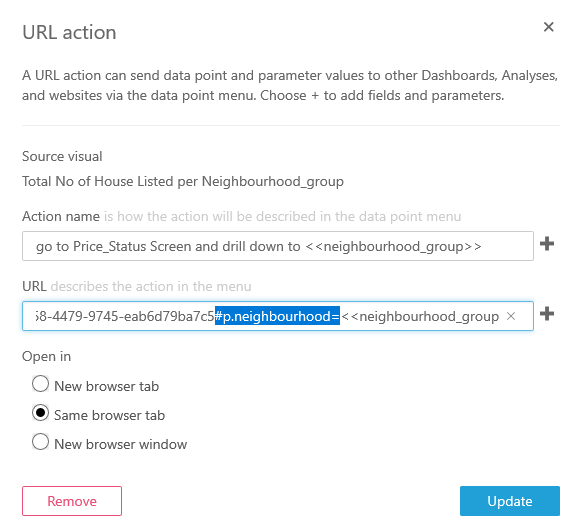Click the 'URL describes the action' label
The image size is (577, 528).
[x=137, y=286]
